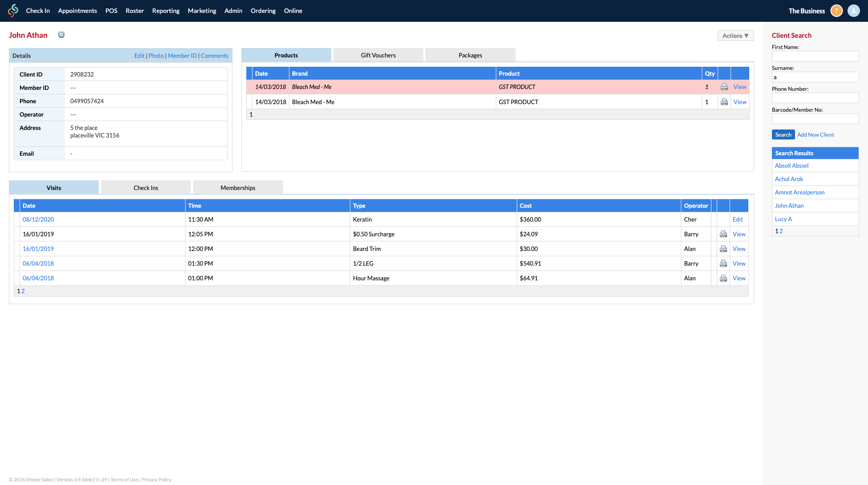This screenshot has height=485, width=868.
Task: Open the Reporting menu
Action: 166,11
